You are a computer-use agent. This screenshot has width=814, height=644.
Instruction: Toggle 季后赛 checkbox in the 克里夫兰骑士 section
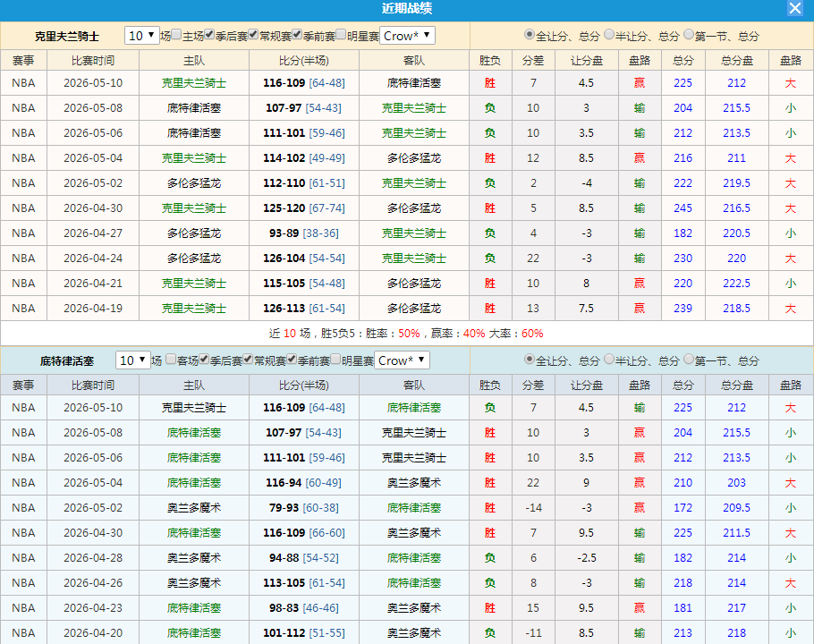(x=209, y=34)
